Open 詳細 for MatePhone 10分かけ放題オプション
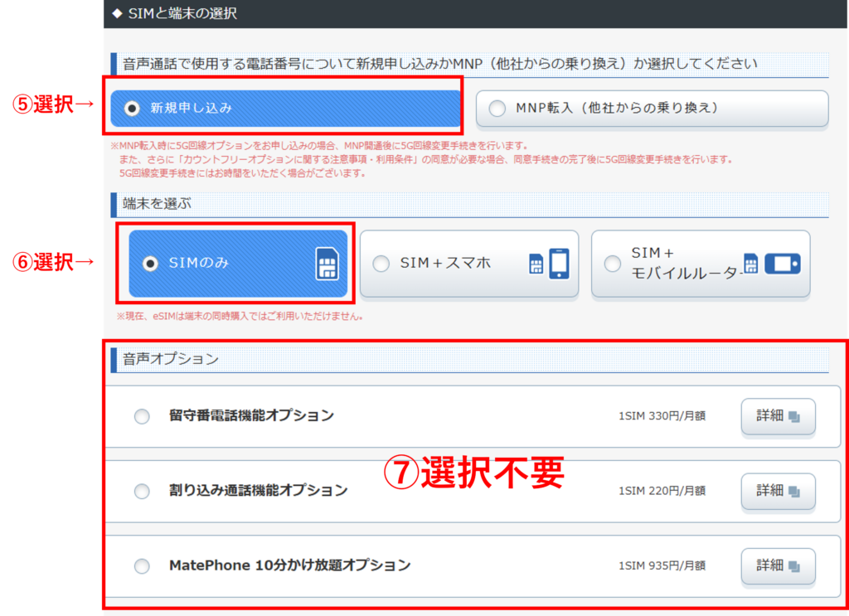Viewport: 849px width, 616px height. (778, 566)
